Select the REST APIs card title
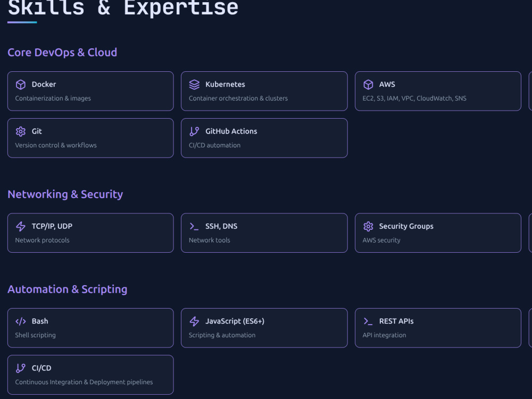Image resolution: width=532 pixels, height=399 pixels. [396, 321]
